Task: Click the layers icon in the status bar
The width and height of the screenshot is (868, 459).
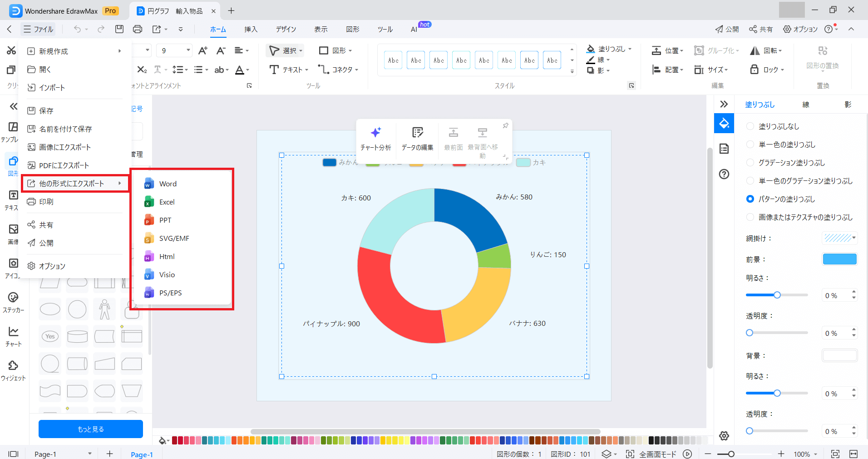Action: coord(607,454)
